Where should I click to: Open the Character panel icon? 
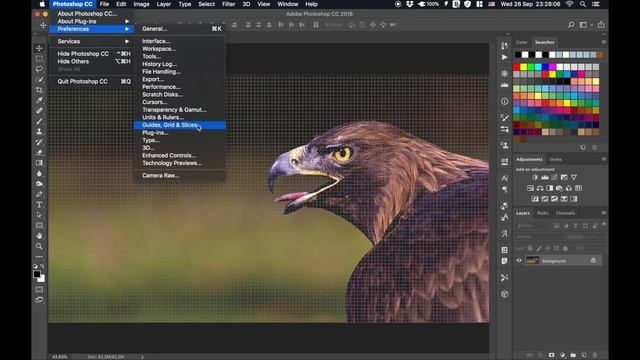pos(505,178)
